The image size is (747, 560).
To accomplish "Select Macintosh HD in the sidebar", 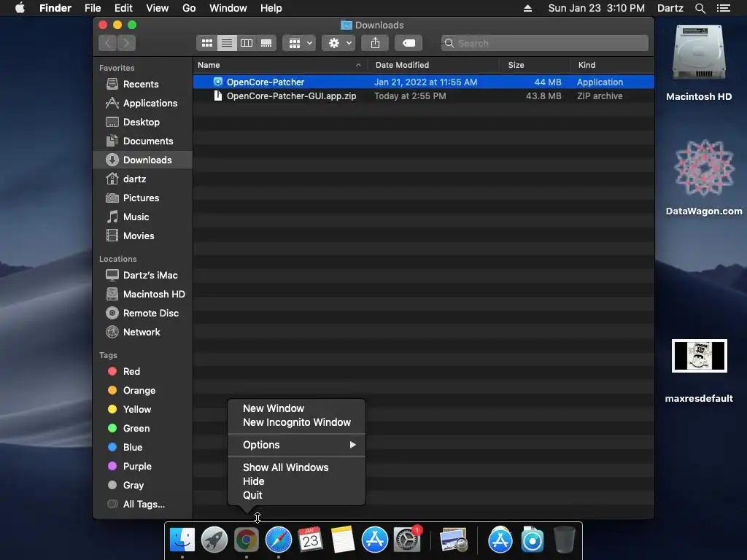I will click(x=154, y=295).
